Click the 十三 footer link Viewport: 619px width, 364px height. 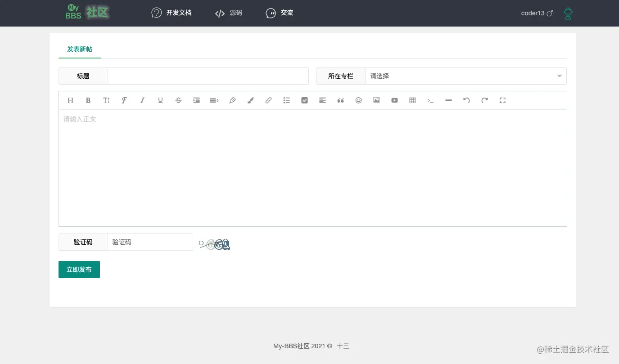coord(343,346)
